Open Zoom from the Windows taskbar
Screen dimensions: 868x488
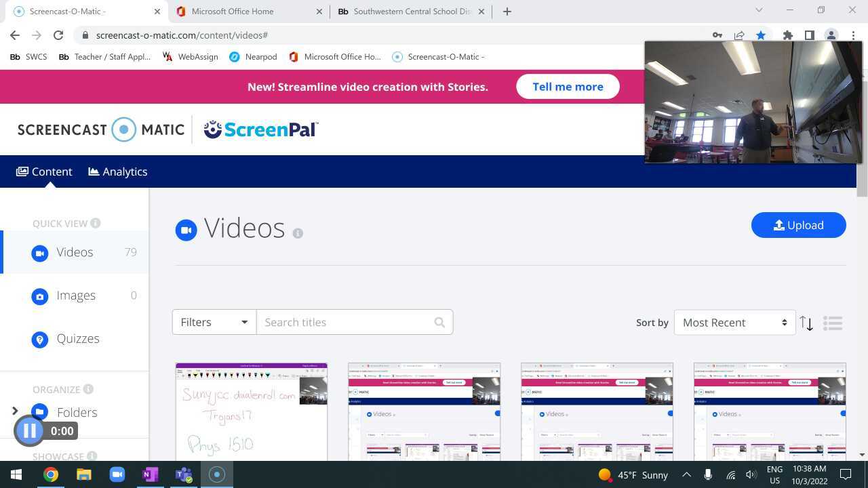117,474
